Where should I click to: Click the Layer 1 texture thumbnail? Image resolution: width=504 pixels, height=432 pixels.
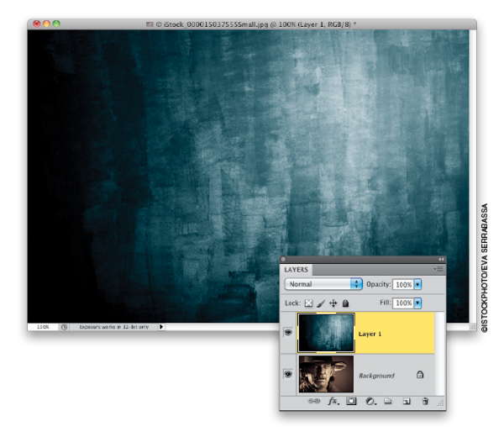[326, 333]
